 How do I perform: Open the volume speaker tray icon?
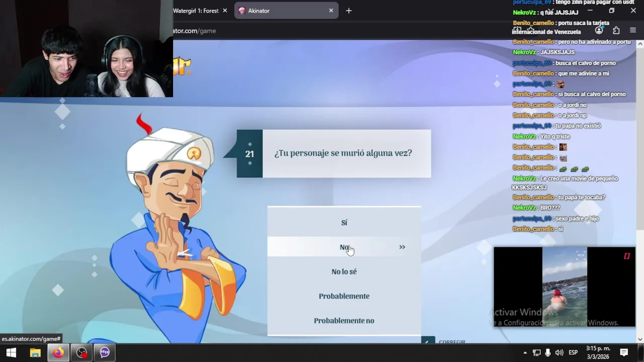click(x=558, y=353)
